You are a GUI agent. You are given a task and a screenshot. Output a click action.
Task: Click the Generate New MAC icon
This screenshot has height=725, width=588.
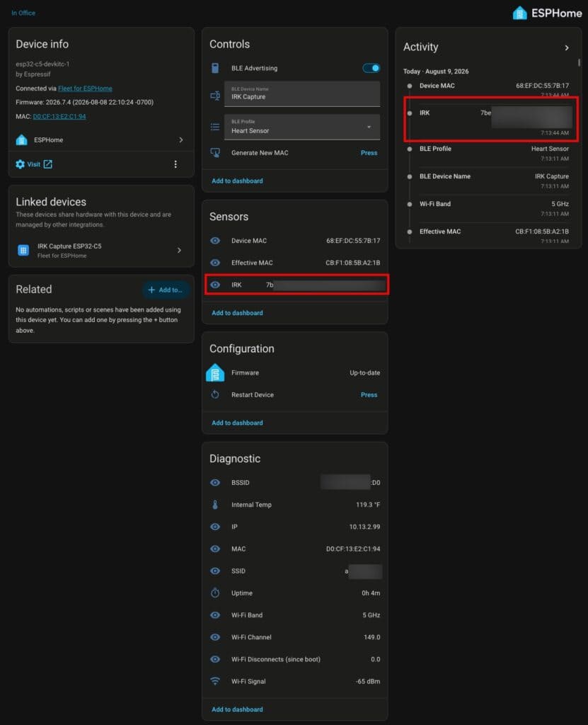tap(215, 153)
